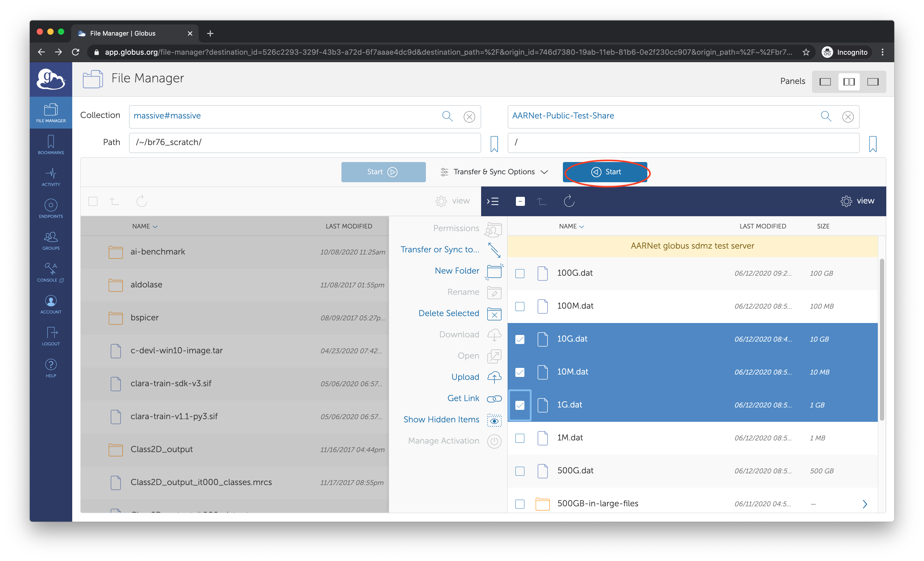Switch to the single-panel layout
Image resolution: width=924 pixels, height=561 pixels.
point(825,82)
